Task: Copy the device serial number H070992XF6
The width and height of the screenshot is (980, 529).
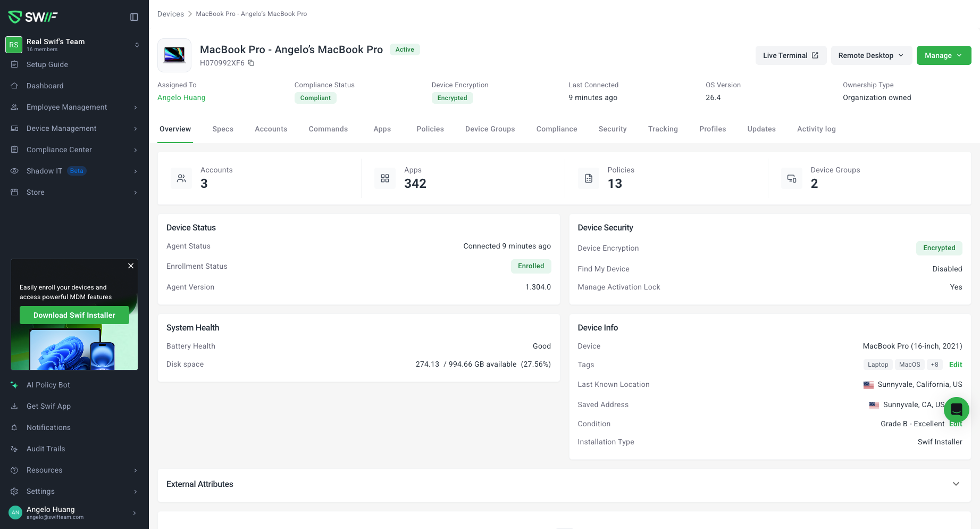Action: [x=252, y=63]
